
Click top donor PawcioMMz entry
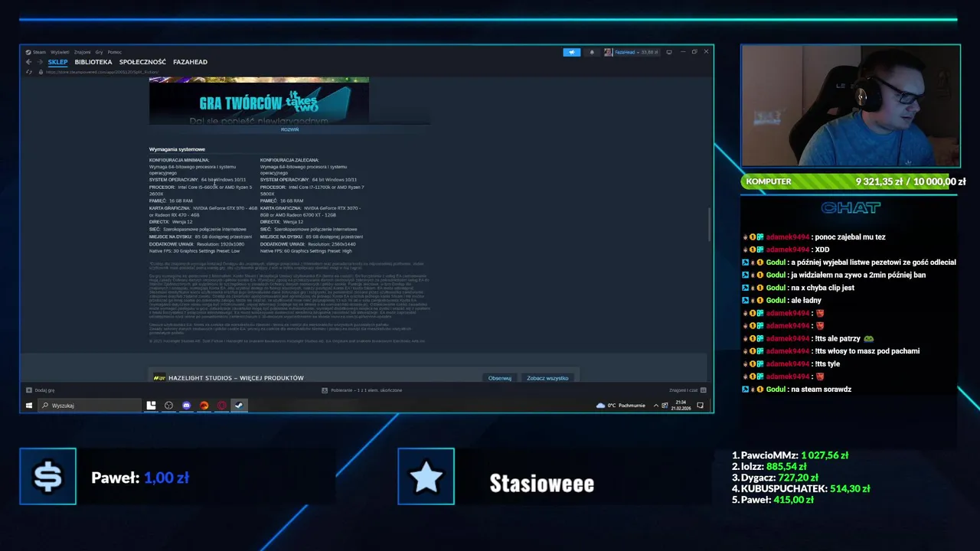pos(790,455)
